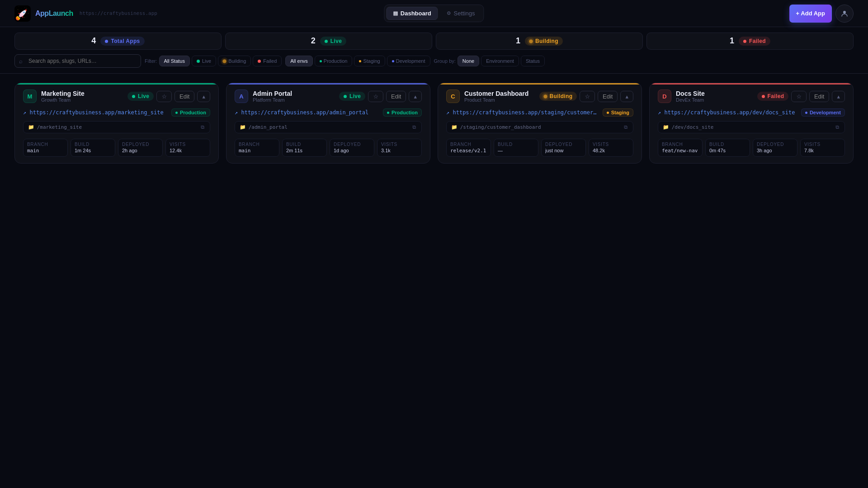This screenshot has height=488, width=868.
Task: Open the marketing_site URL link
Action: coord(94,113)
